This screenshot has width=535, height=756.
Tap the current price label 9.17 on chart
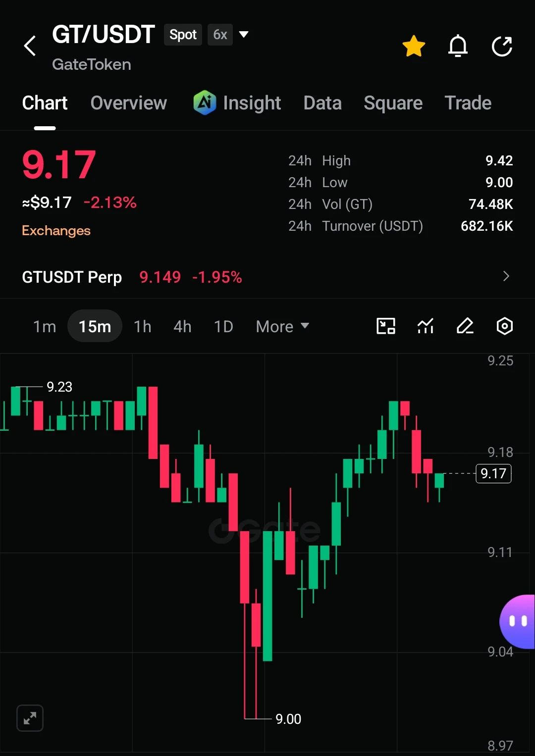493,473
